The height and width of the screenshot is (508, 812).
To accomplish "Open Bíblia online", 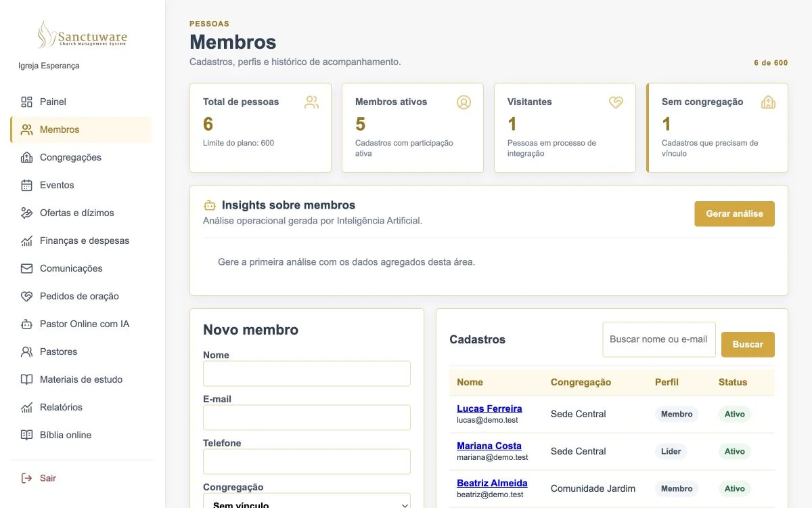I will (x=81, y=435).
